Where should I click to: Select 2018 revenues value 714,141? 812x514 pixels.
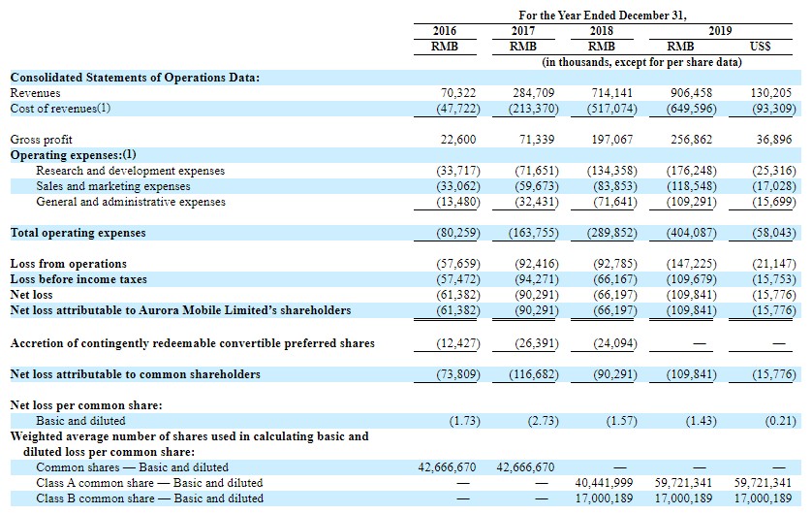611,93
